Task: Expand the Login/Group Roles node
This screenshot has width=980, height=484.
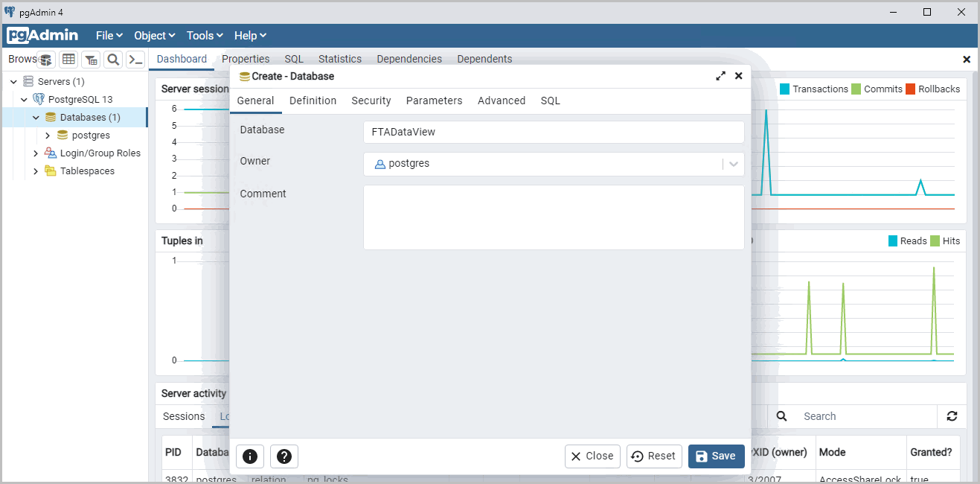Action: point(36,153)
